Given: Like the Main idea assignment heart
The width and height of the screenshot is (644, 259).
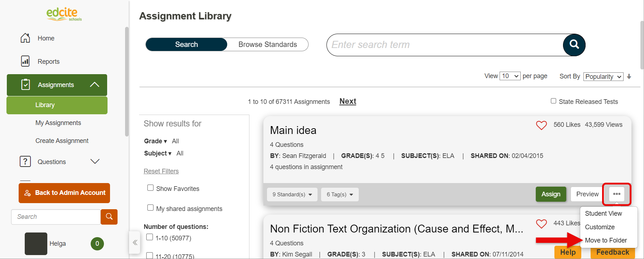Looking at the screenshot, I should click(x=541, y=125).
